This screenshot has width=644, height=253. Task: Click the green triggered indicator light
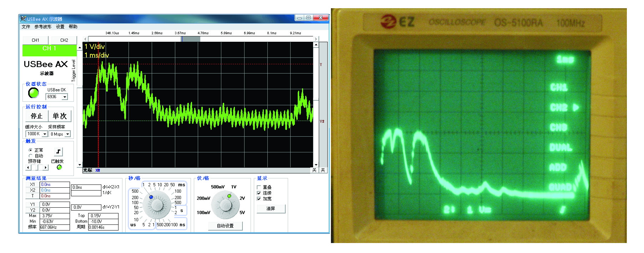(x=59, y=167)
